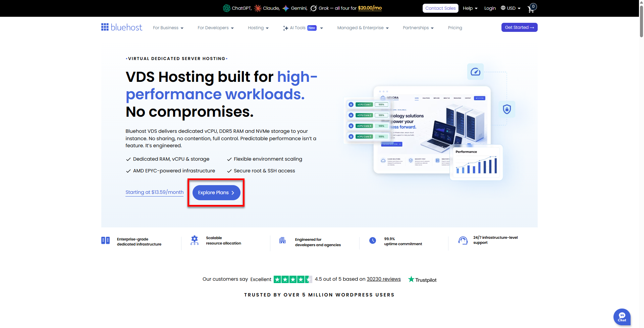Open the USD currency selector
The width and height of the screenshot is (644, 328).
point(511,8)
